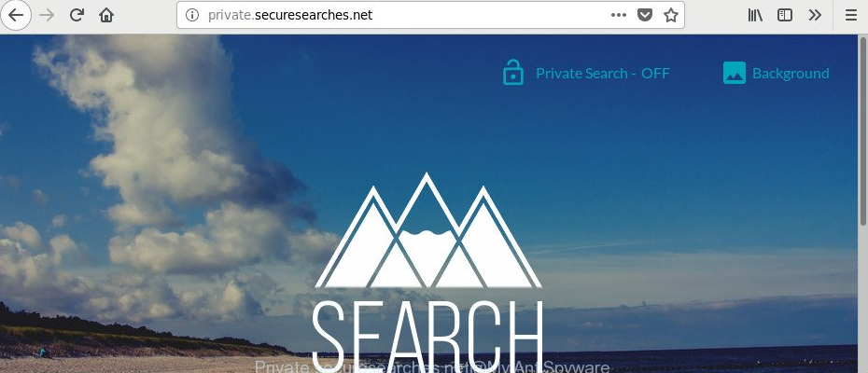Save page to Pocket
Image resolution: width=868 pixels, height=373 pixels.
pos(644,15)
